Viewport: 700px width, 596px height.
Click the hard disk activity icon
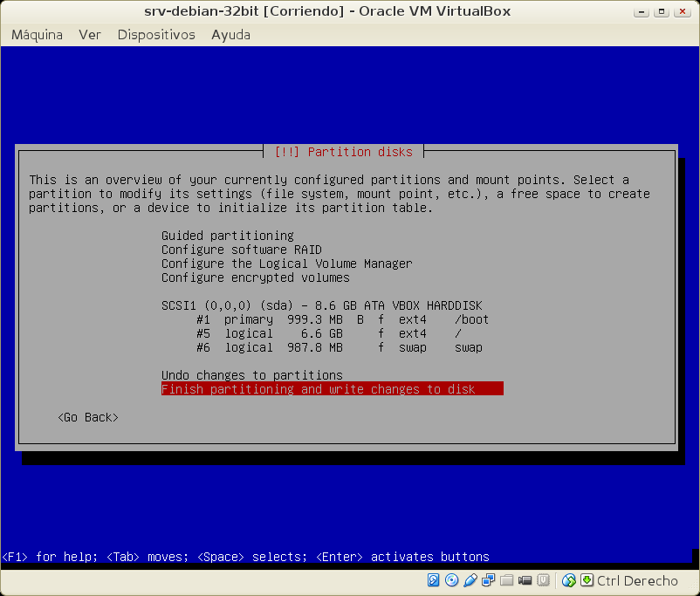click(x=434, y=580)
